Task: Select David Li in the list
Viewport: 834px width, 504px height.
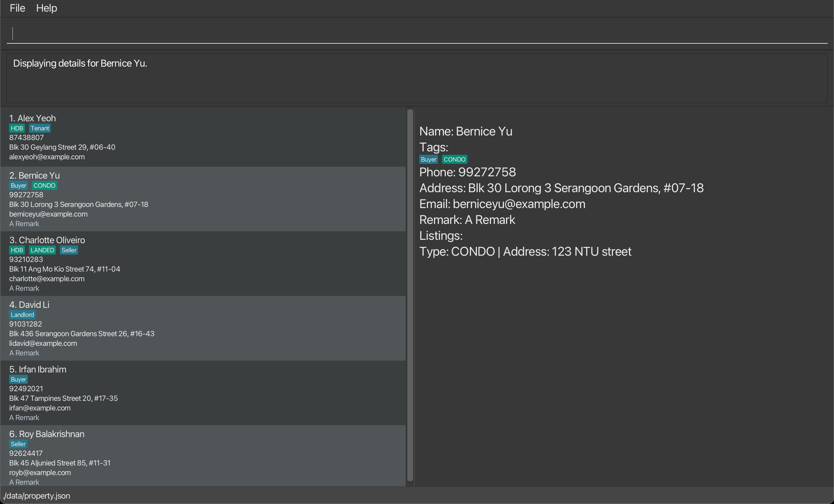Action: [x=203, y=328]
